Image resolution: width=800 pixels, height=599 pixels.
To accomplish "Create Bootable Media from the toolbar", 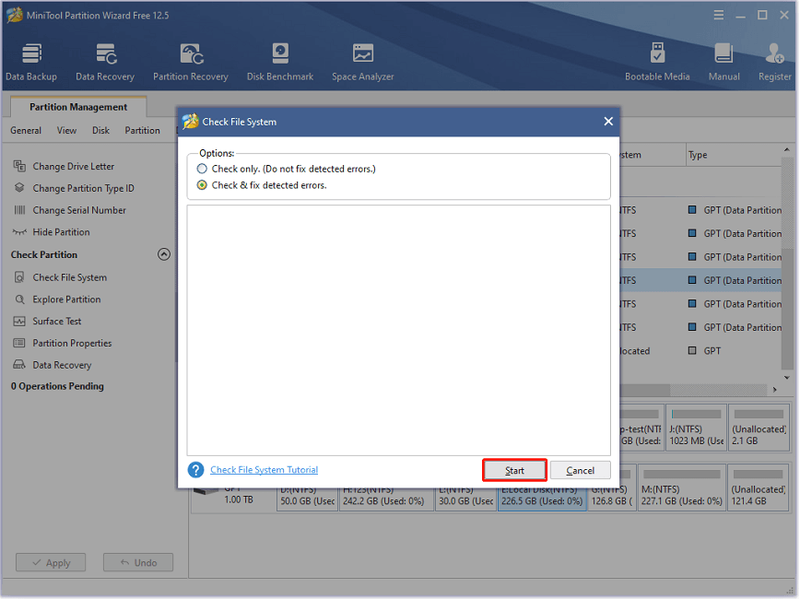I will (657, 62).
